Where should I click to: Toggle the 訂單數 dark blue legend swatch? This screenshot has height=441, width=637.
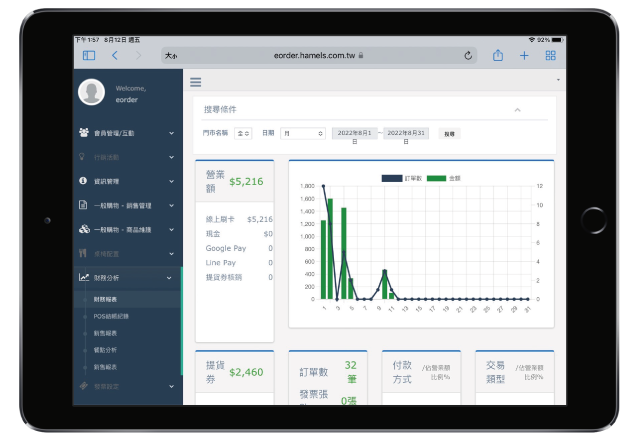pos(392,178)
